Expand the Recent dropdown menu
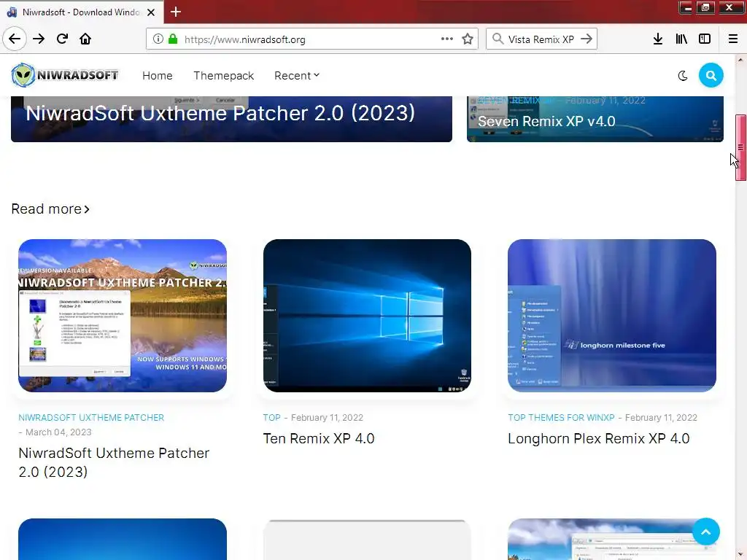Image resolution: width=747 pixels, height=560 pixels. pos(297,76)
